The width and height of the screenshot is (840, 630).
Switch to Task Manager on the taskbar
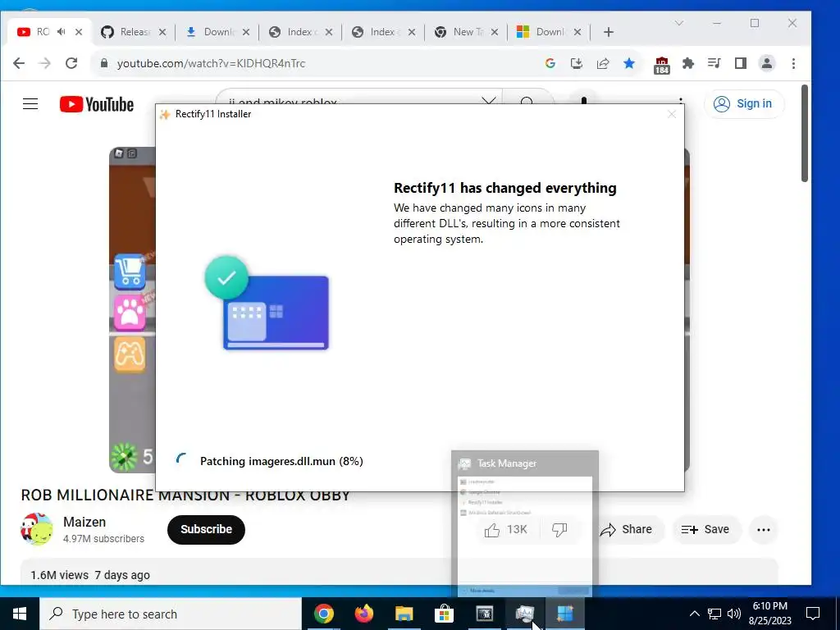click(525, 614)
